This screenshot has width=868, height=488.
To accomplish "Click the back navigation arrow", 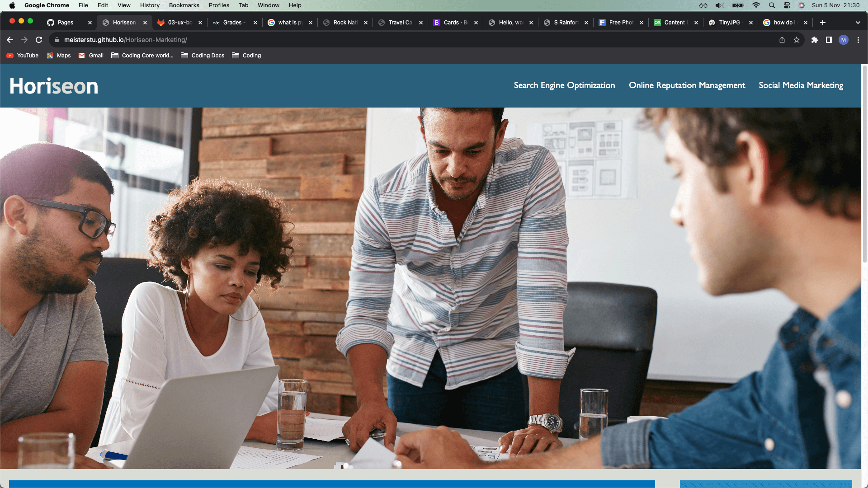I will click(x=10, y=40).
